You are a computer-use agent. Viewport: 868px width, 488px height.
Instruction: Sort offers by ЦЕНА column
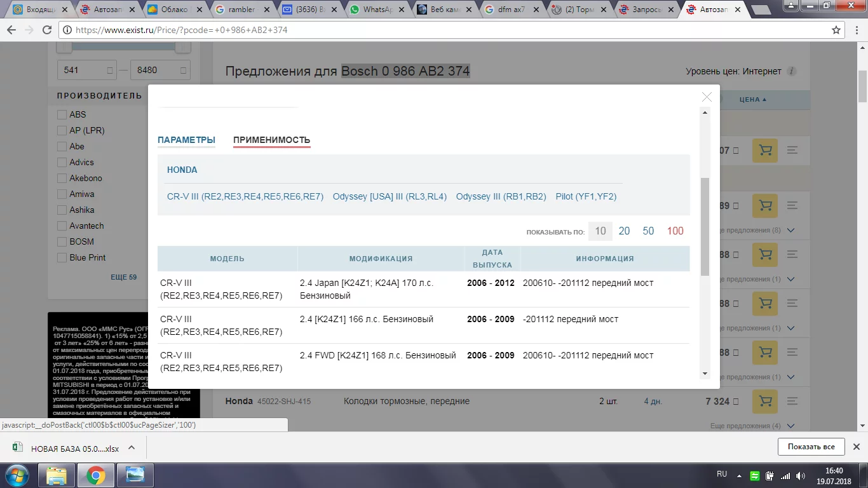pos(753,100)
